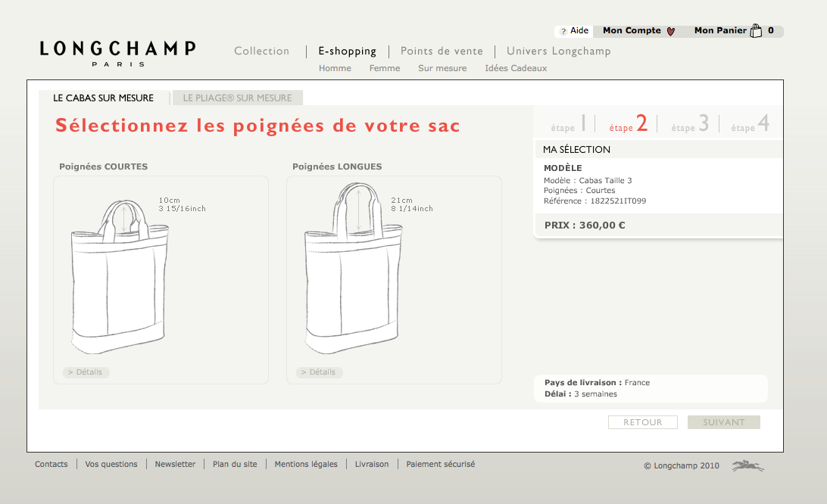Open Idées Cadeaux link
The image size is (827, 504).
pos(516,68)
